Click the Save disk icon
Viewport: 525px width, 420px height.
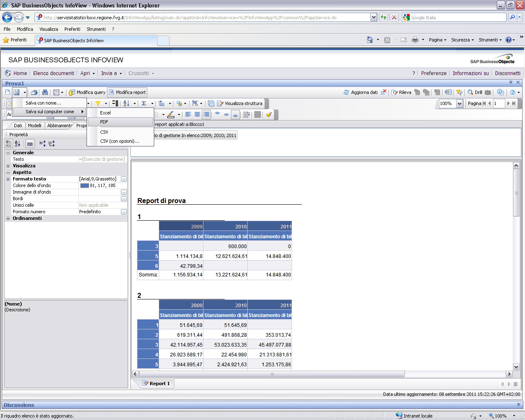pos(16,92)
